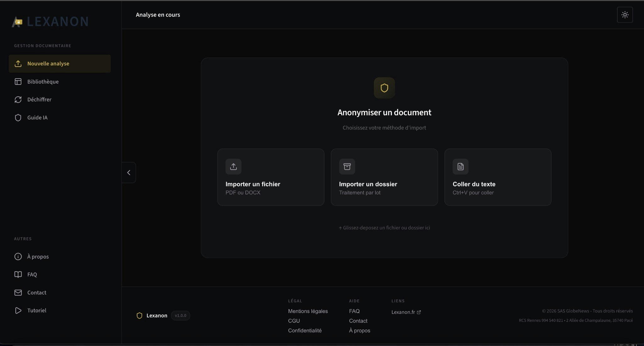Open the CGU page

(294, 321)
